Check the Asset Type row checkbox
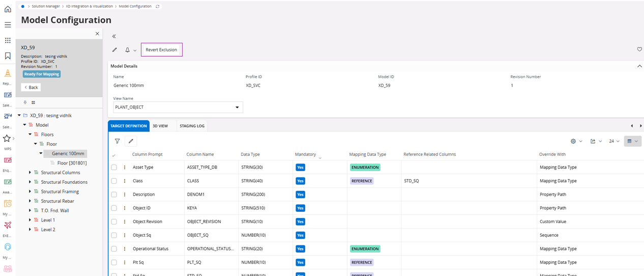This screenshot has height=276, width=644. pos(114,168)
